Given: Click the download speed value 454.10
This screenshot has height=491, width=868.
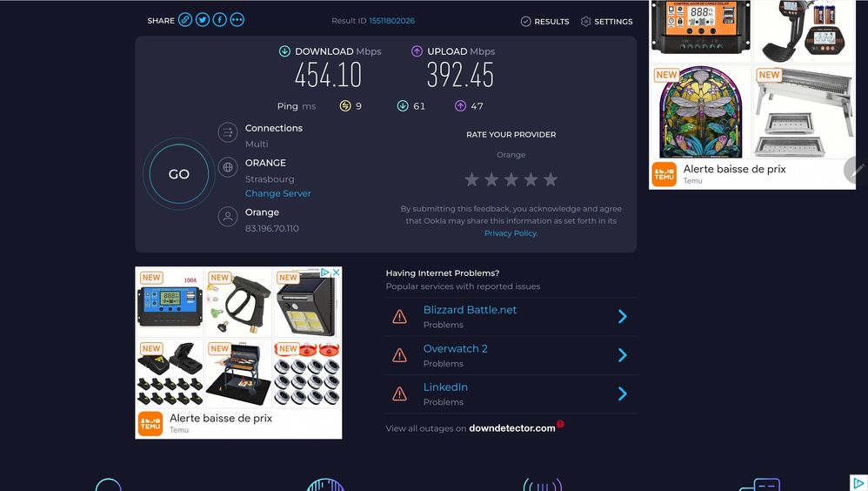Looking at the screenshot, I should (328, 75).
